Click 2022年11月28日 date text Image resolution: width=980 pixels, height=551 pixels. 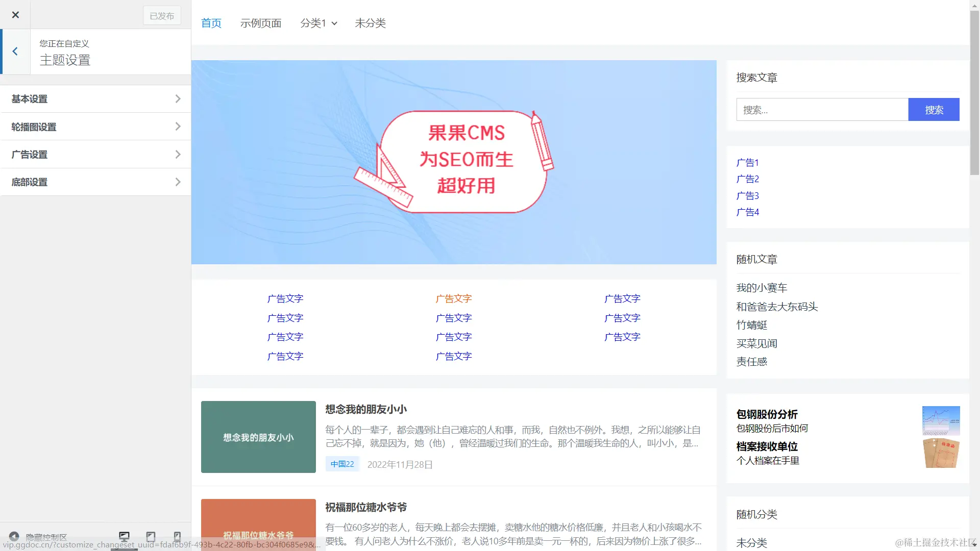click(400, 465)
